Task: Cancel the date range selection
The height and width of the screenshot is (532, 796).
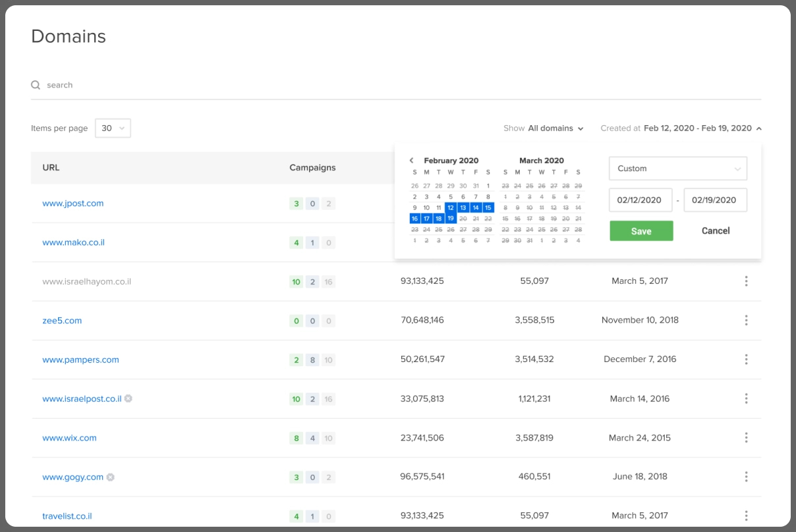Action: pyautogui.click(x=716, y=231)
